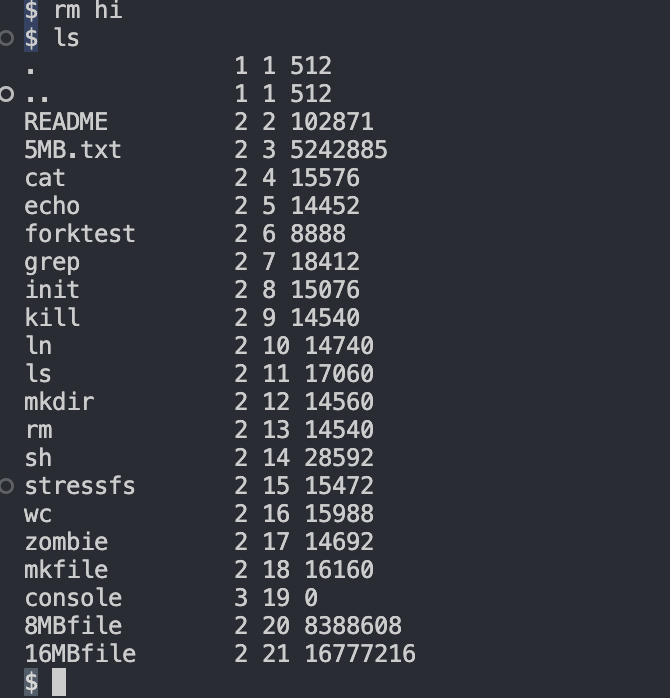Viewport: 670px width, 698px height.
Task: Click the command marker circle beside ls
Action: 7,38
